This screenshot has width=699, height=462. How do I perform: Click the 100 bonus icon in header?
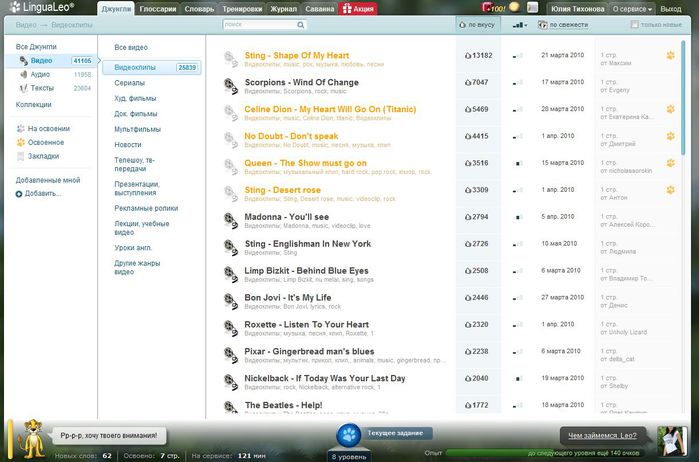493,8
